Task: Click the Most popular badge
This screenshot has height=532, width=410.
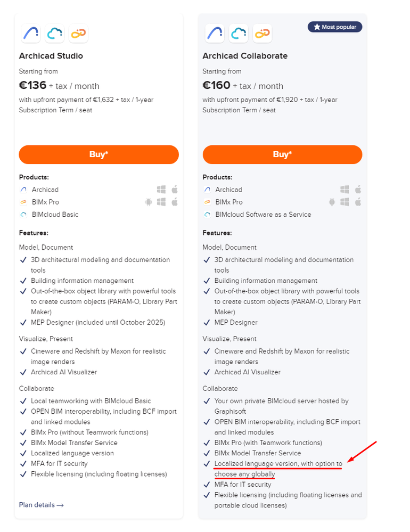Action: [335, 27]
